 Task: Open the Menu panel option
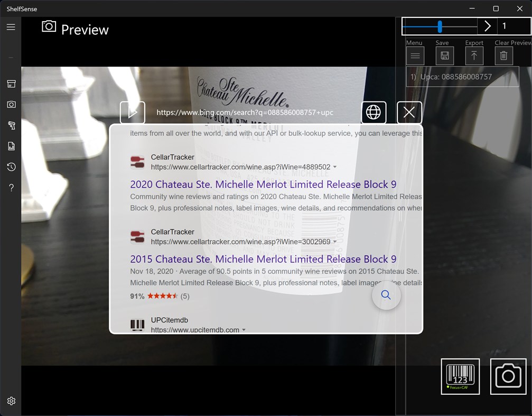pos(415,55)
